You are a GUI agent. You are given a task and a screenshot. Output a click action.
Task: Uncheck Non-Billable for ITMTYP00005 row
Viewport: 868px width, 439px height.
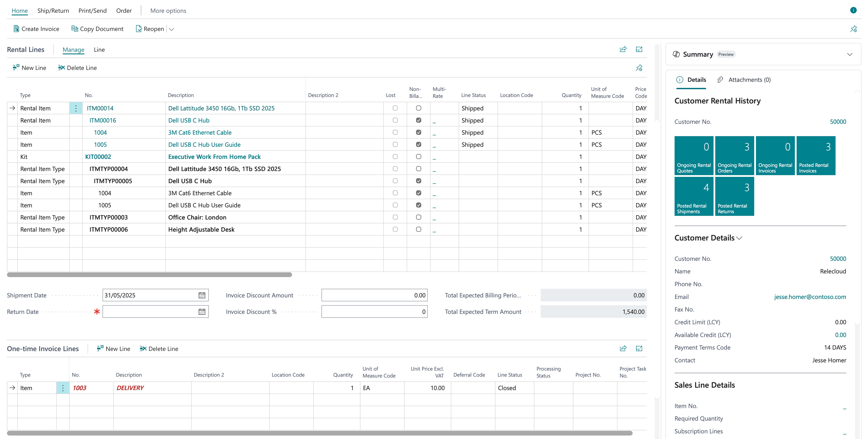tap(418, 181)
